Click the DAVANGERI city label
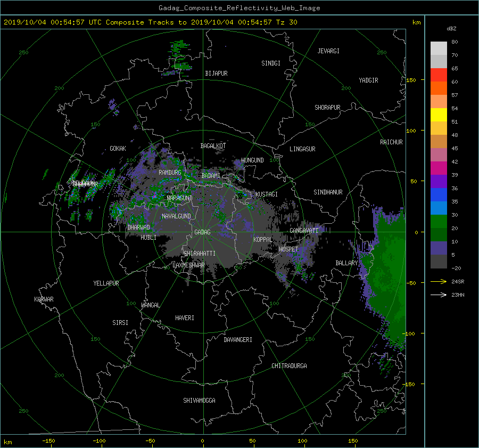This screenshot has width=479, height=448. pyautogui.click(x=238, y=340)
